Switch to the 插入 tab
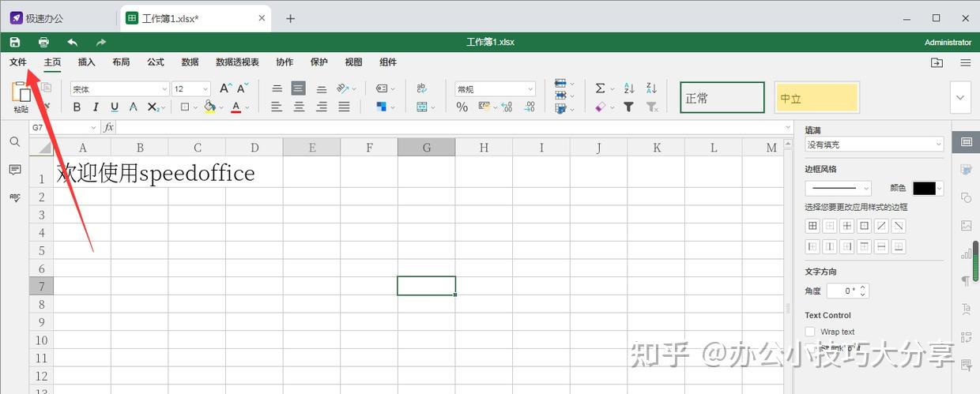This screenshot has height=394, width=980. click(87, 62)
